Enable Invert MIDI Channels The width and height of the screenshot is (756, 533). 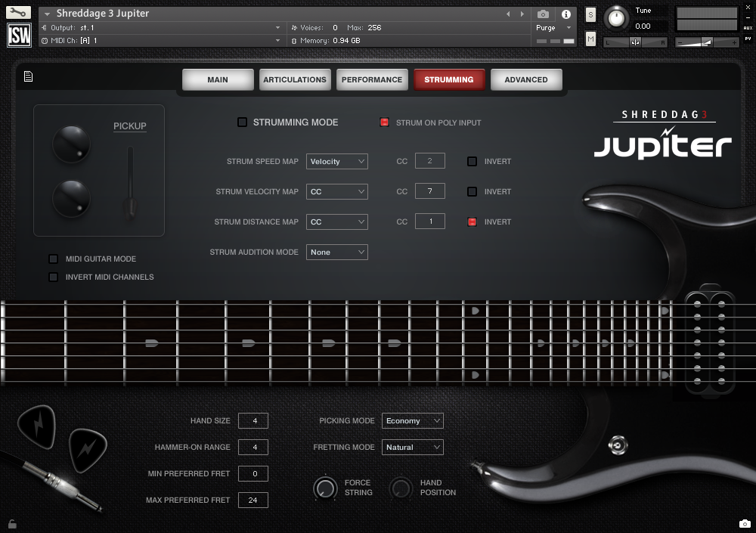[53, 277]
